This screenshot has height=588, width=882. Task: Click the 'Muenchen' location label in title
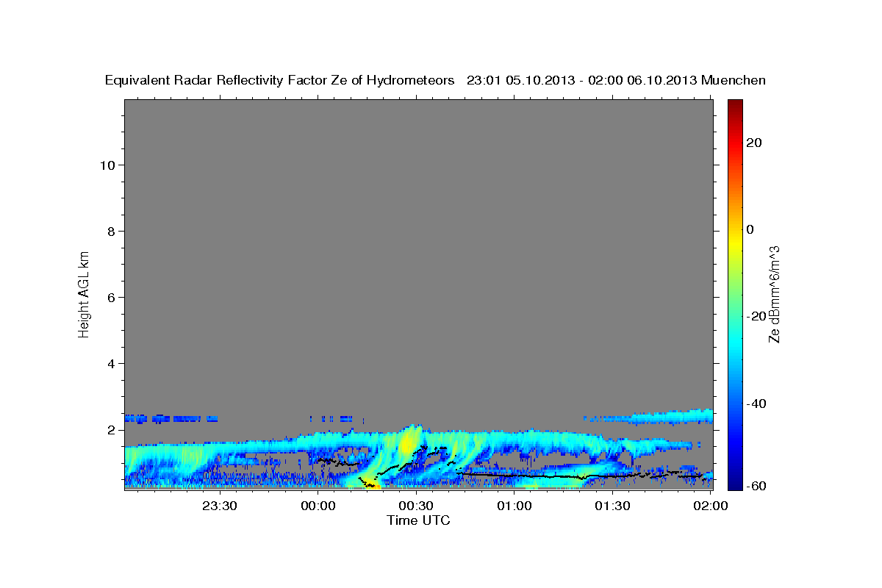pyautogui.click(x=734, y=80)
